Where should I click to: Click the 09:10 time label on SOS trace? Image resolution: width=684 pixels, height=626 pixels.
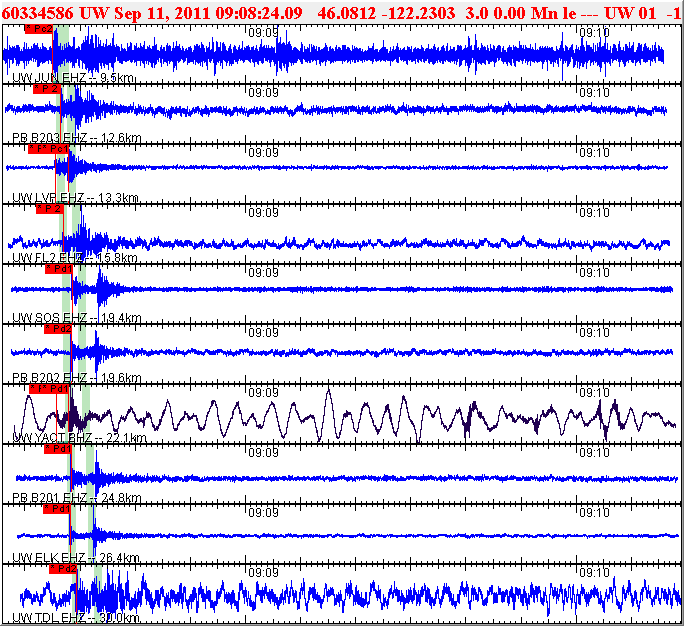595,273
